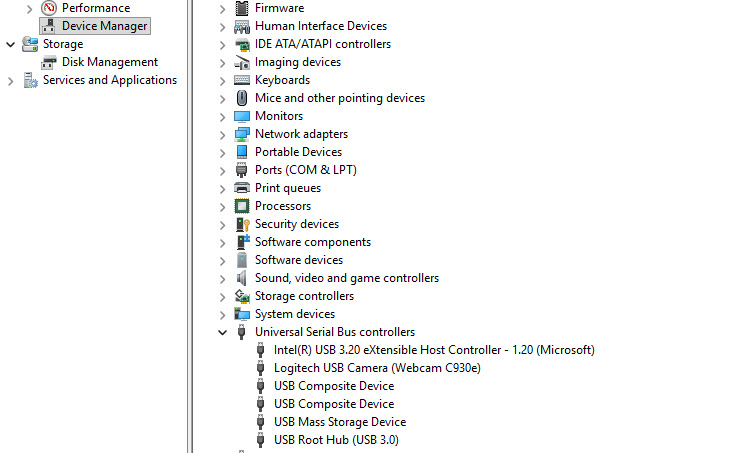
Task: Select the Mice and other pointing devices label
Action: coord(340,98)
